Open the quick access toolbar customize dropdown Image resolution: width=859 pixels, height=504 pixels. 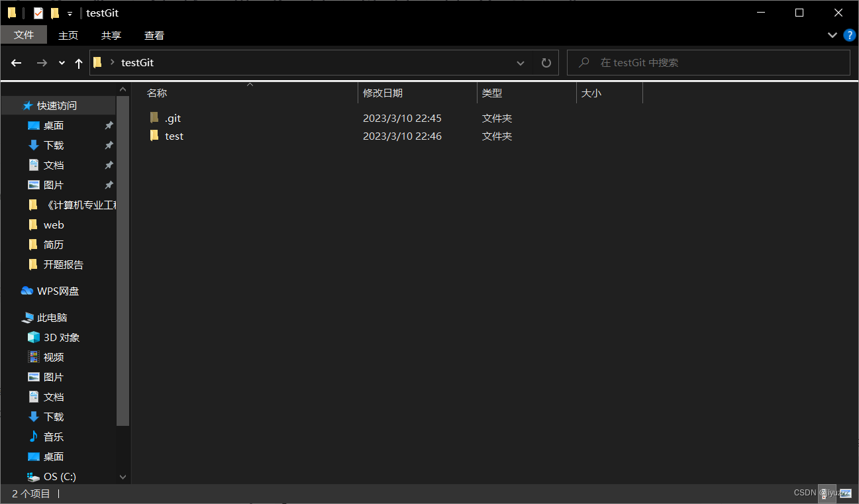point(70,13)
